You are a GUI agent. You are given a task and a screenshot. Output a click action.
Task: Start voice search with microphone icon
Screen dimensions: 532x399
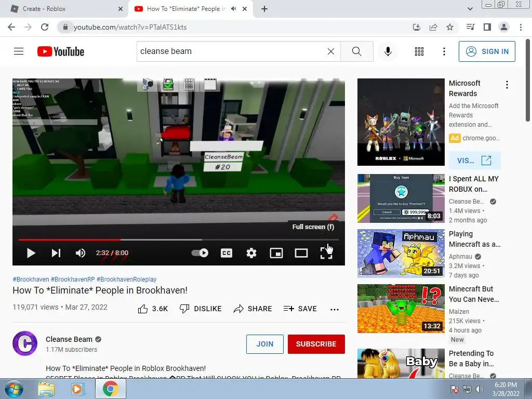388,51
